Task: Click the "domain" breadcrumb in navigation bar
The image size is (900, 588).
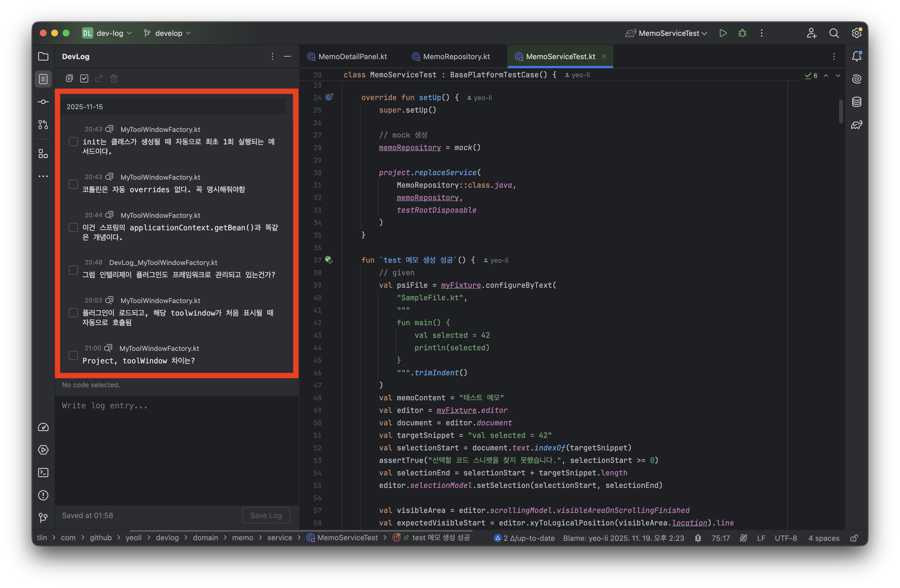Action: coord(205,537)
